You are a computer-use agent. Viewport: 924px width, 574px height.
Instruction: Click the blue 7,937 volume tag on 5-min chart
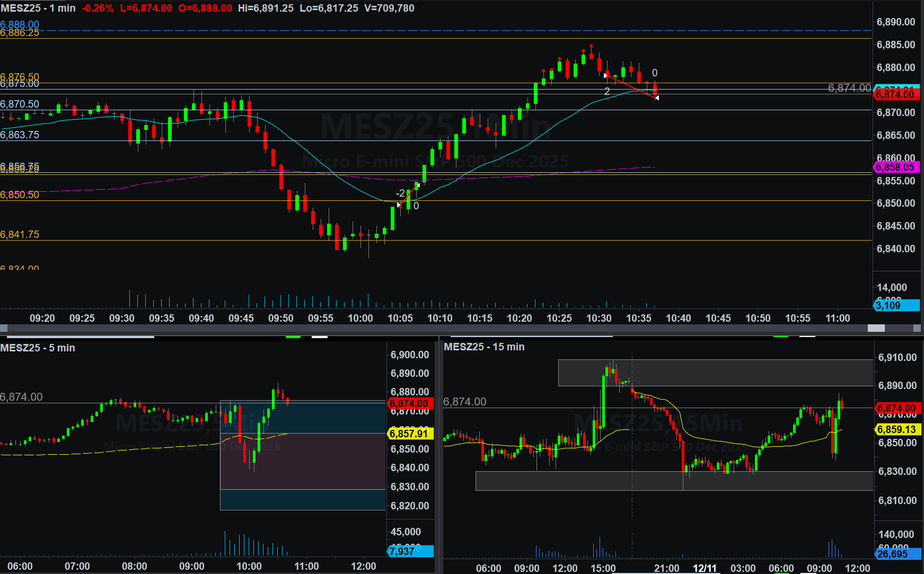(410, 551)
